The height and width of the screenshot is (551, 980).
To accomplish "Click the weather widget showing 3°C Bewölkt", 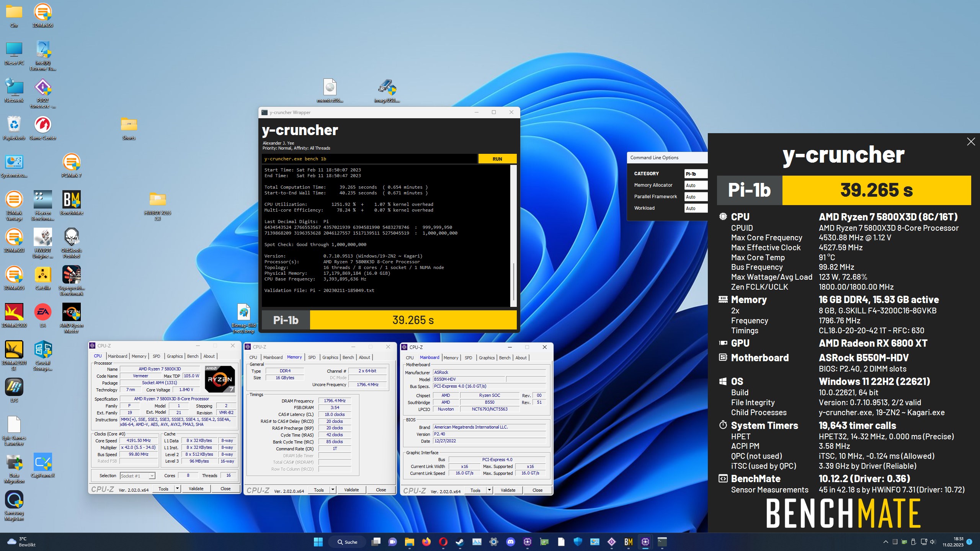I will click(x=22, y=542).
